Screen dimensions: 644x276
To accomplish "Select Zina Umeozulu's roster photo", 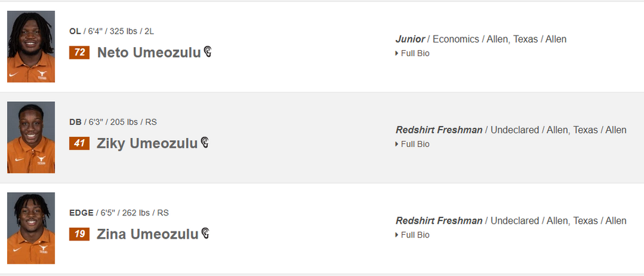I will pos(31,228).
